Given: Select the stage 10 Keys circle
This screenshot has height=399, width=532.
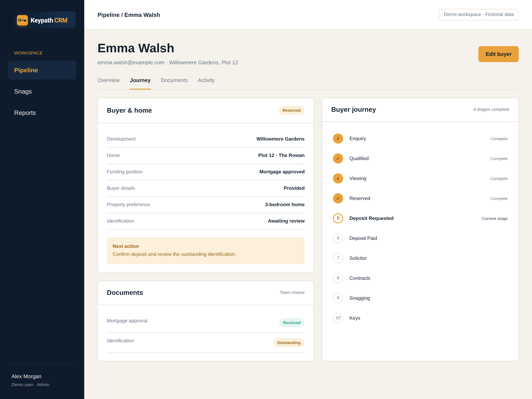Looking at the screenshot, I should coord(338,318).
